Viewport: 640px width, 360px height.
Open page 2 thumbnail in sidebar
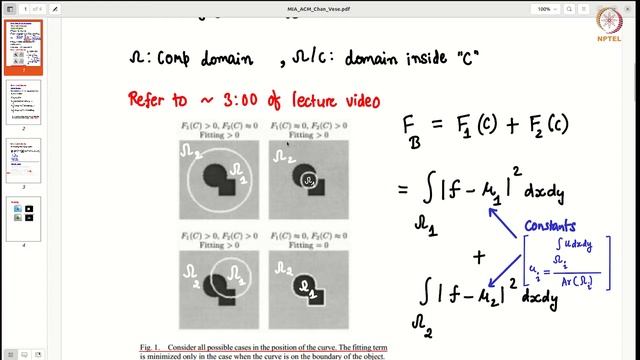point(24,102)
